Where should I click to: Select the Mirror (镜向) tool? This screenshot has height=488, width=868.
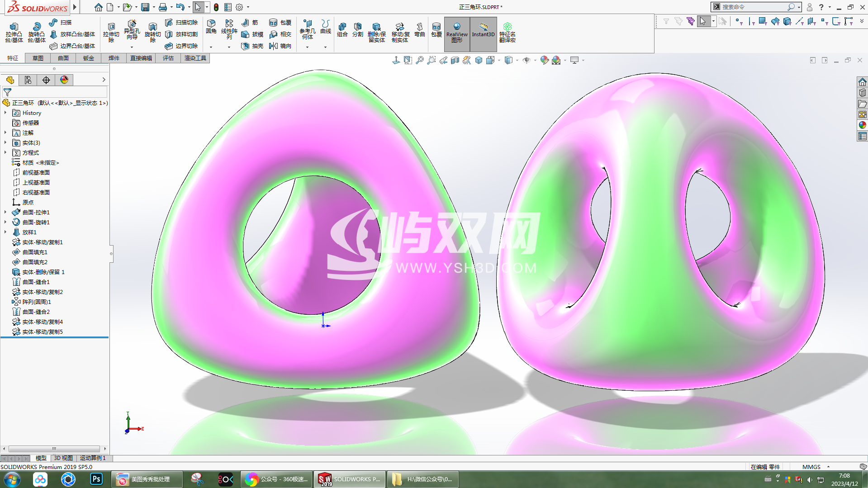click(x=280, y=46)
